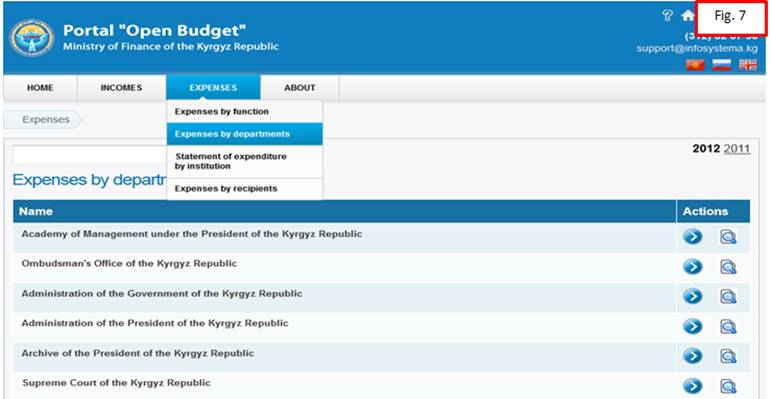This screenshot has width=771, height=399.
Task: View details for the Administration of the President row
Action: click(728, 327)
